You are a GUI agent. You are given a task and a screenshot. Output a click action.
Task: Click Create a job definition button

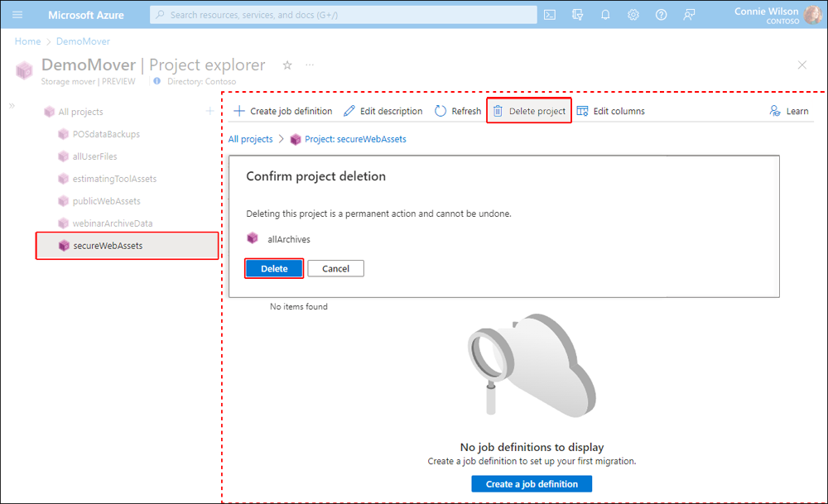[x=532, y=484]
